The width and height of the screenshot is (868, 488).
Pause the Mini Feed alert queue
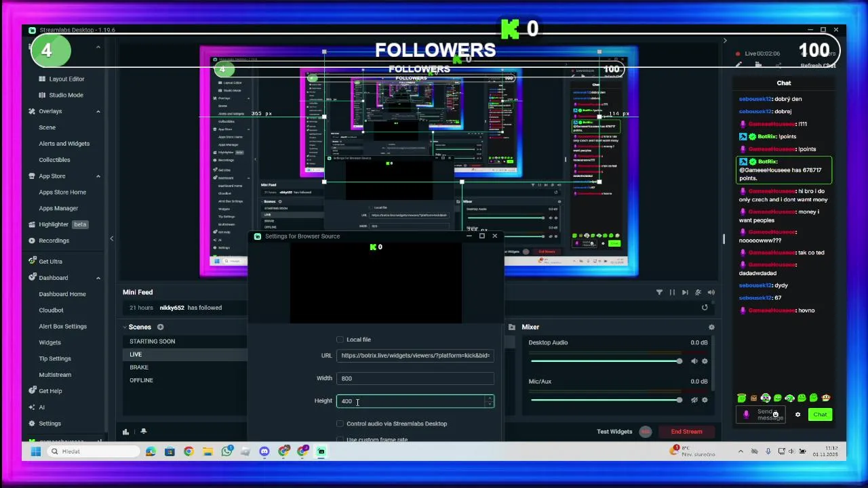672,293
